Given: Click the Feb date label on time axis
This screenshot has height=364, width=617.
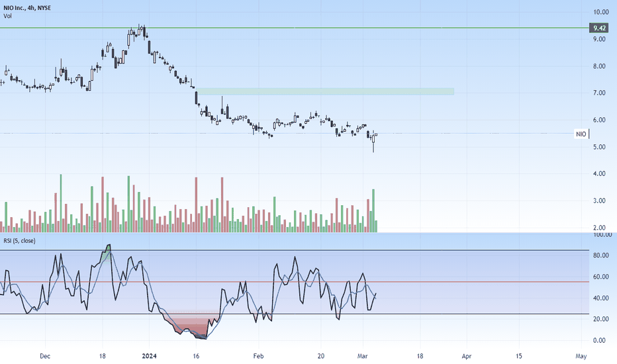Looking at the screenshot, I should click(x=258, y=356).
